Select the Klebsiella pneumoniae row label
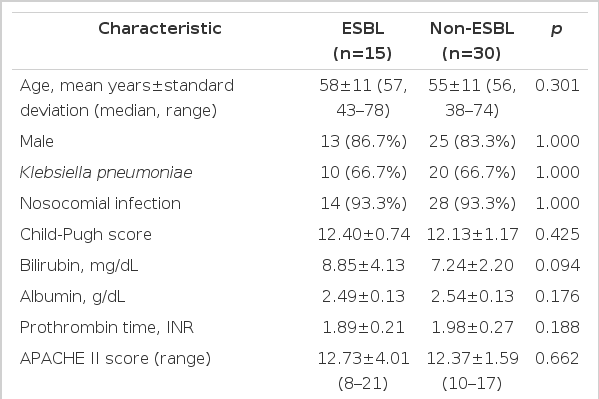Image resolution: width=599 pixels, height=399 pixels. coord(106,173)
